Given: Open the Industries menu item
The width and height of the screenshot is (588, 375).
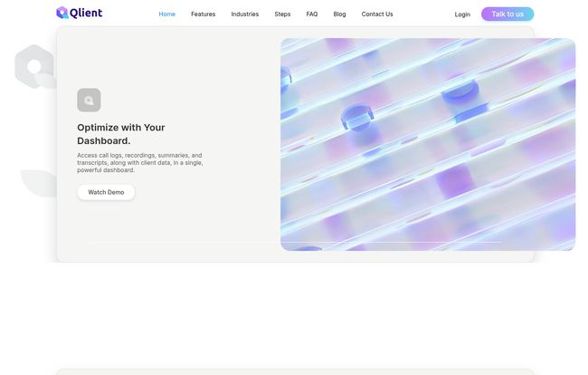Looking at the screenshot, I should [x=245, y=14].
